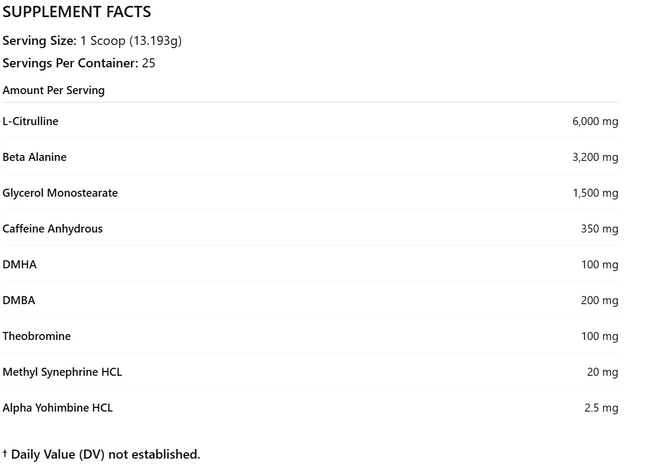645x472 pixels.
Task: Click the 3,200 mg amount
Action: coord(595,158)
